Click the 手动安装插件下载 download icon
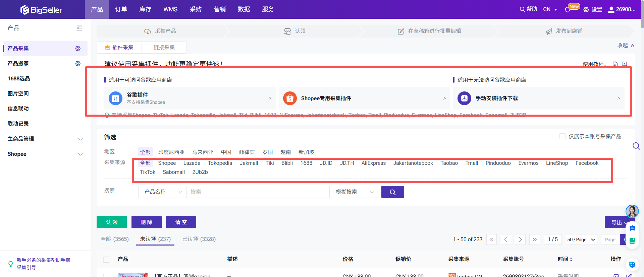The image size is (644, 277). click(464, 98)
